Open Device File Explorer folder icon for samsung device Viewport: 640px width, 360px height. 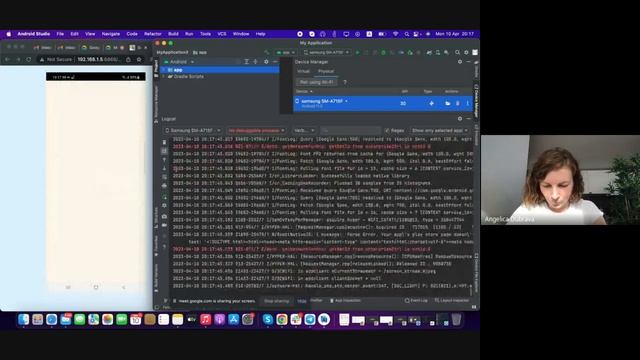tap(448, 104)
